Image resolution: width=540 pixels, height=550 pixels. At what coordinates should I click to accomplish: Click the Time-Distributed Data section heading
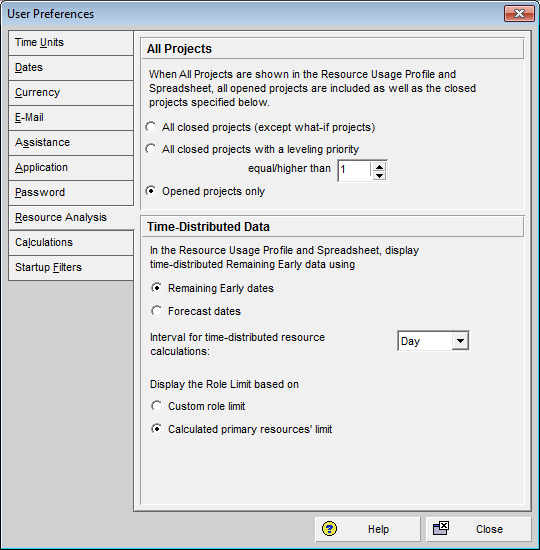pyautogui.click(x=208, y=227)
